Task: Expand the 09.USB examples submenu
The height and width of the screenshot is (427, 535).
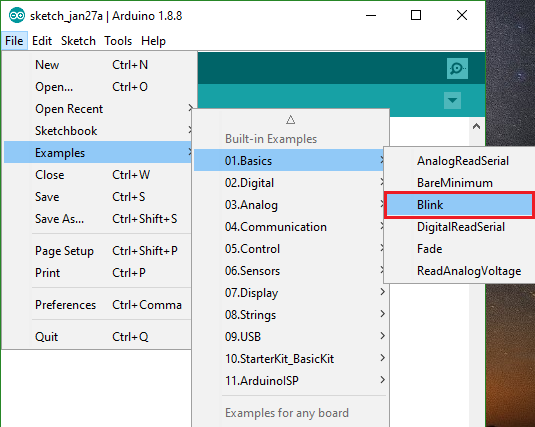Action: tap(290, 337)
